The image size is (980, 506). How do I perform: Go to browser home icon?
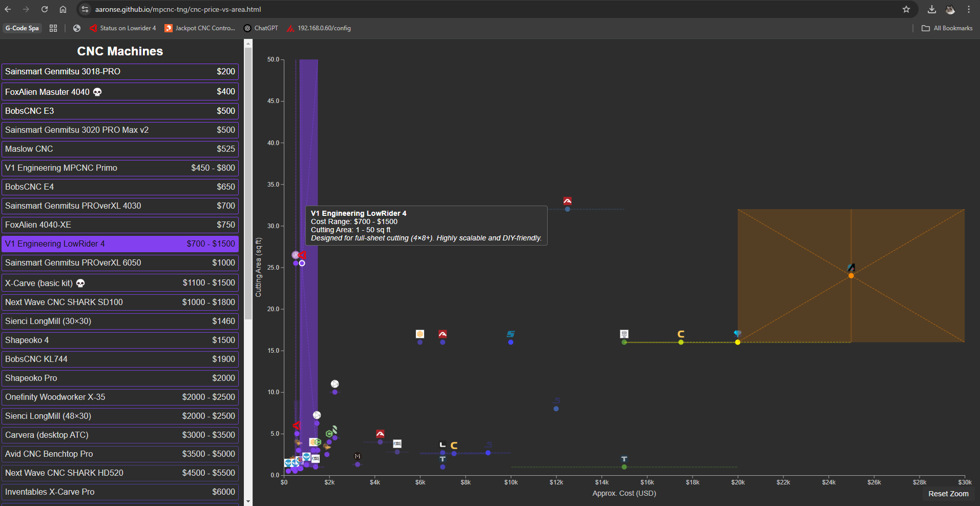click(x=63, y=9)
